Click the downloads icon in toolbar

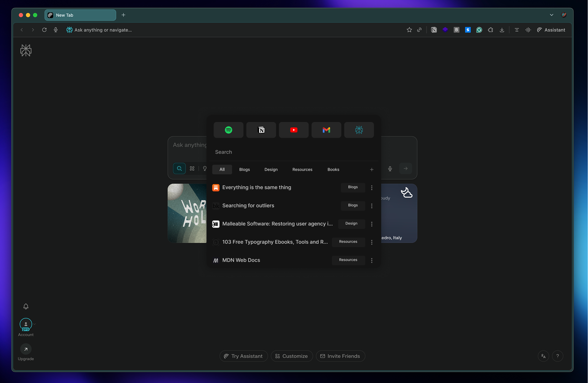coord(502,30)
